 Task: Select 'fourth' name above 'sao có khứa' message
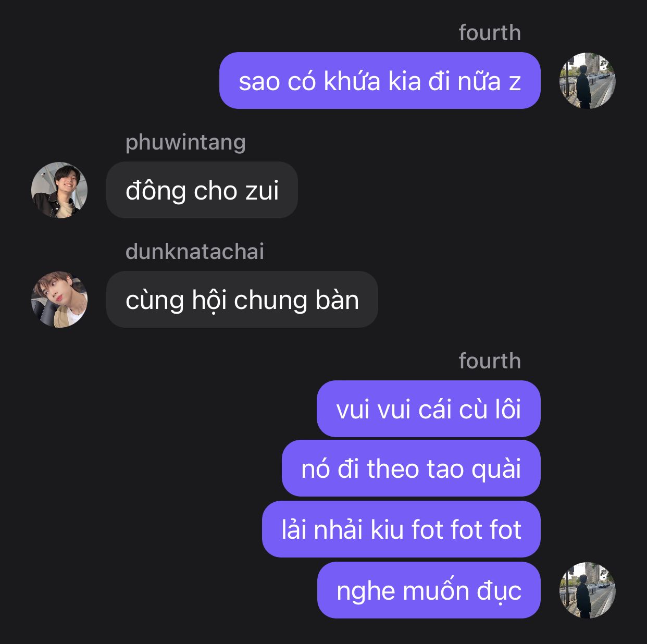490,33
